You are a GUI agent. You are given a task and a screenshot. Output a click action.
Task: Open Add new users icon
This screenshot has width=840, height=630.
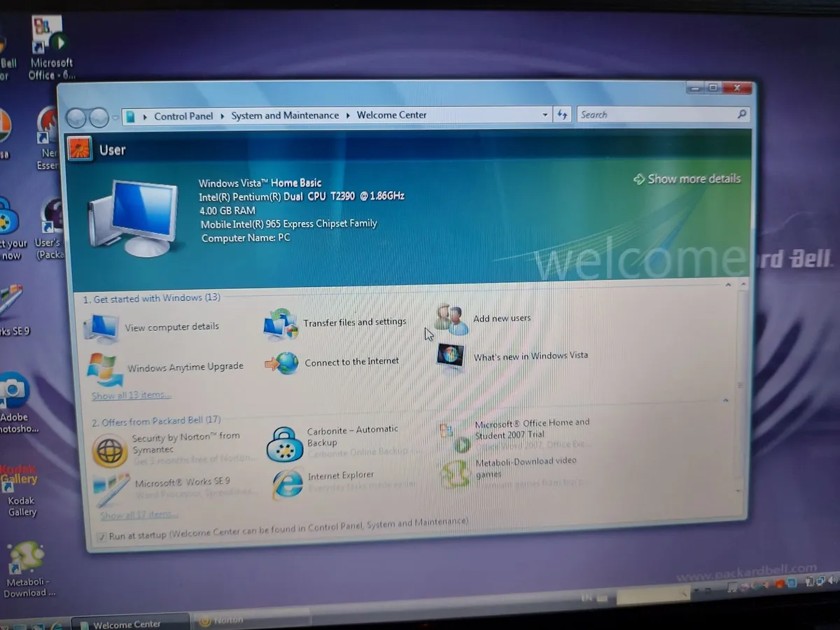click(451, 319)
